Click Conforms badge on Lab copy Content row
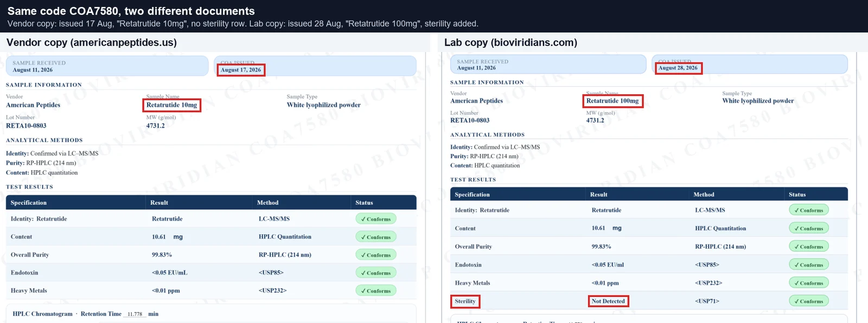This screenshot has width=868, height=323. coord(808,228)
